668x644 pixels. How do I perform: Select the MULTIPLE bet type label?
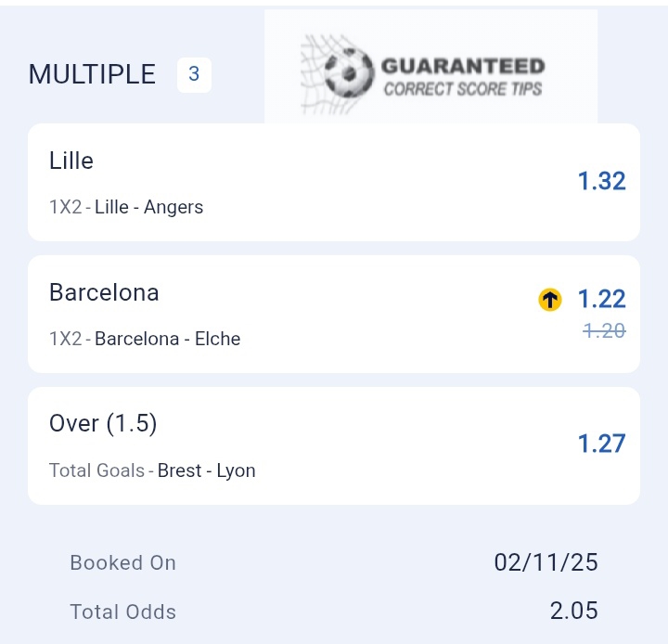click(x=92, y=74)
